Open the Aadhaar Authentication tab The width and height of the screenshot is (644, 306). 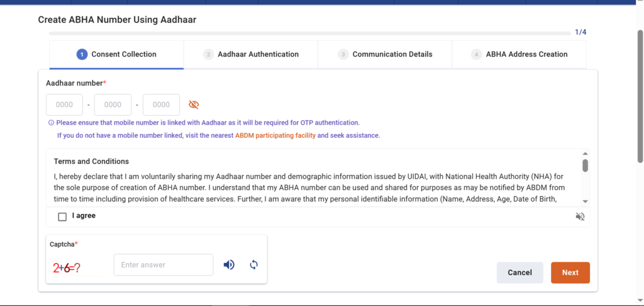[x=258, y=55]
